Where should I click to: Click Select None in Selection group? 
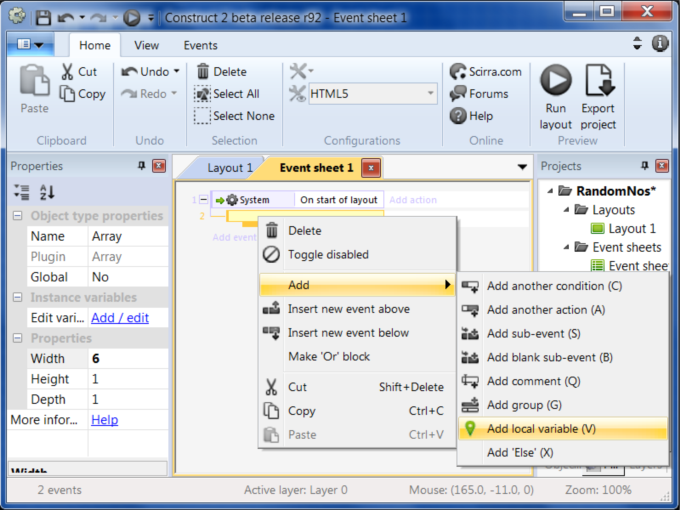pyautogui.click(x=234, y=116)
